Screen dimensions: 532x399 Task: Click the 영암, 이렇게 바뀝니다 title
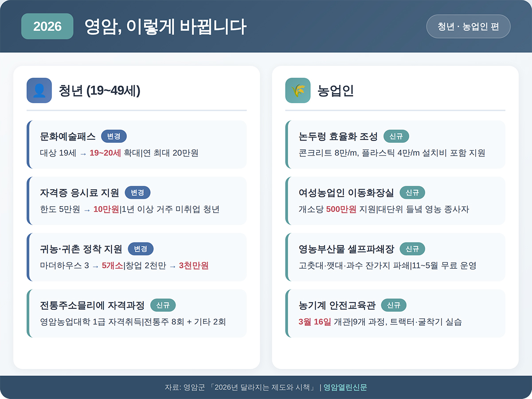tap(165, 27)
